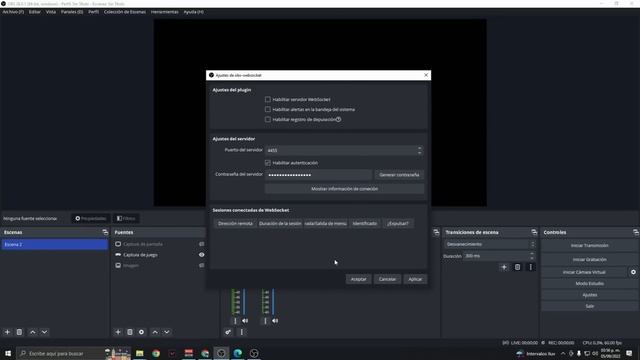Adjust the second mixer channel volume slider
This screenshot has height=360, width=640.
(x=273, y=302)
